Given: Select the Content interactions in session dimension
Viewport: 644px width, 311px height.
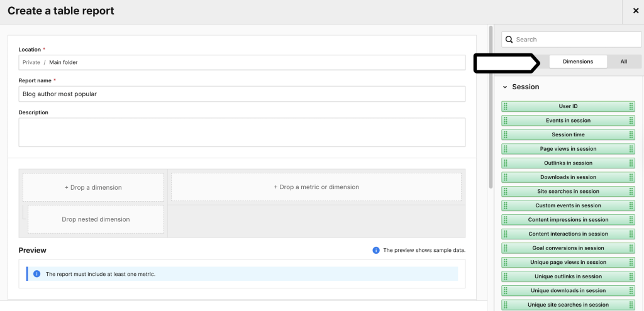Looking at the screenshot, I should point(568,234).
